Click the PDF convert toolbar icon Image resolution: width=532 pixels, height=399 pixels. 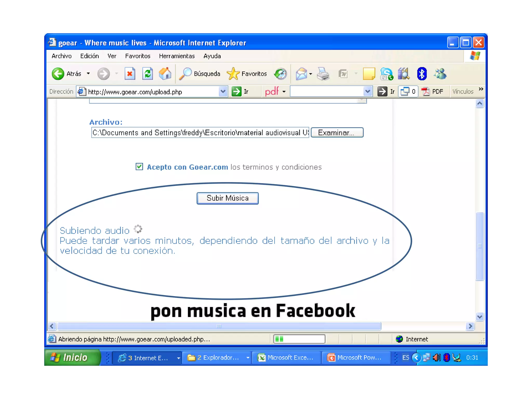433,91
